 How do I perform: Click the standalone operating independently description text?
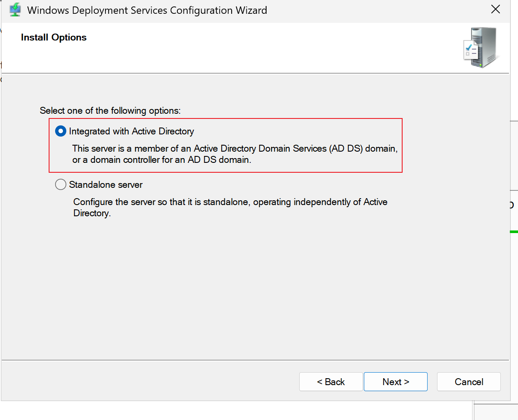click(230, 208)
